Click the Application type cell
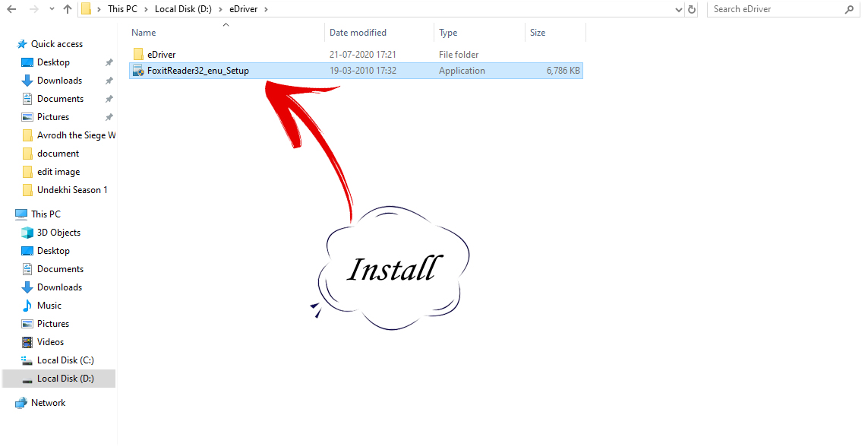The image size is (868, 447). tap(462, 71)
